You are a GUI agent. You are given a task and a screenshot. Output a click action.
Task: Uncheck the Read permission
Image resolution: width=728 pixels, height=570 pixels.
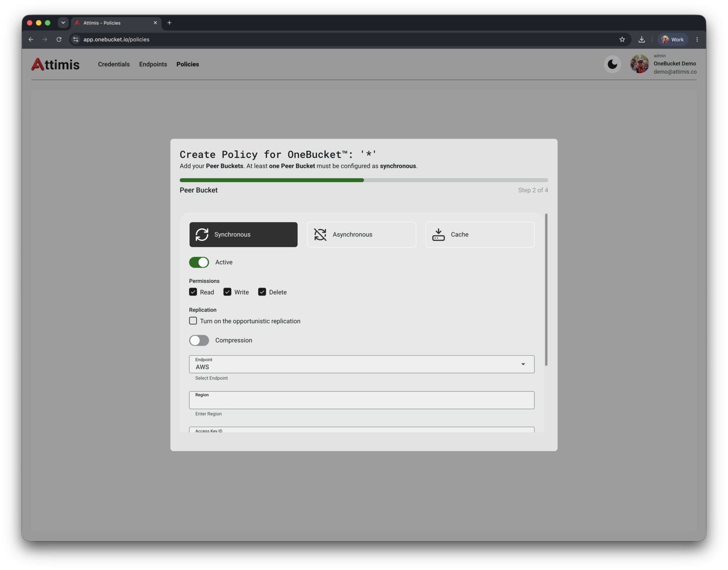coord(193,292)
